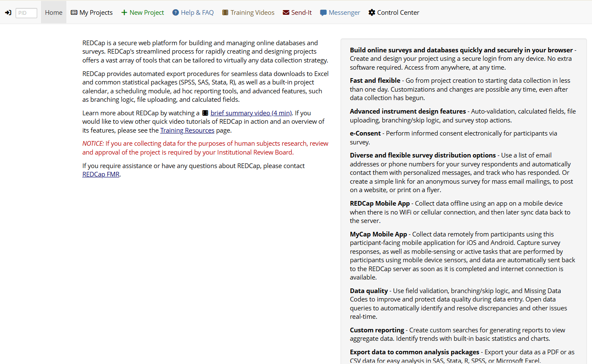Click the 'Custom reporting' heading
592x364 pixels.
377,330
